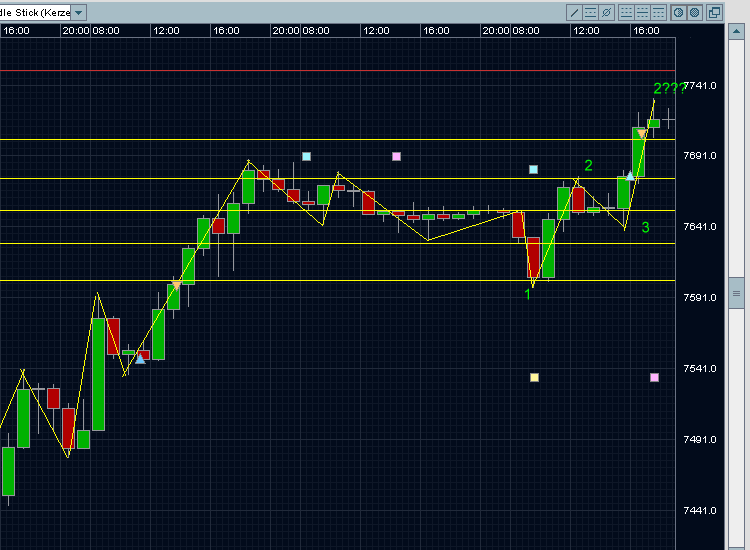
Task: Click the green '1' wave label
Action: click(528, 294)
